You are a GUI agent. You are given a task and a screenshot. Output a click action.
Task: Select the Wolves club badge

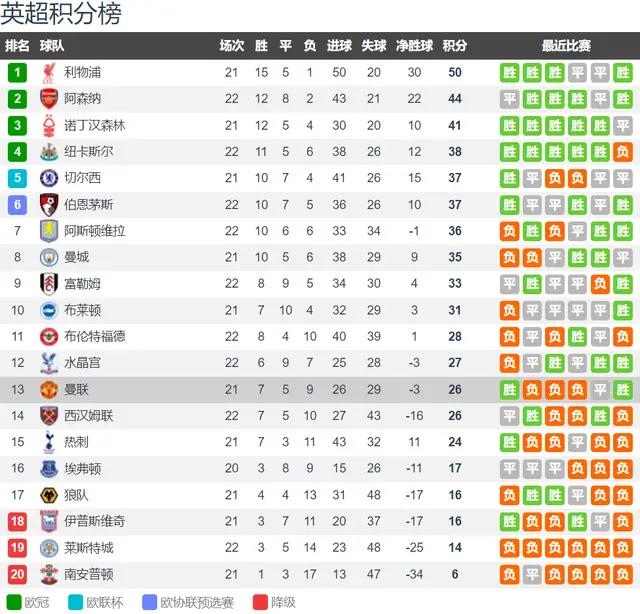tap(49, 495)
